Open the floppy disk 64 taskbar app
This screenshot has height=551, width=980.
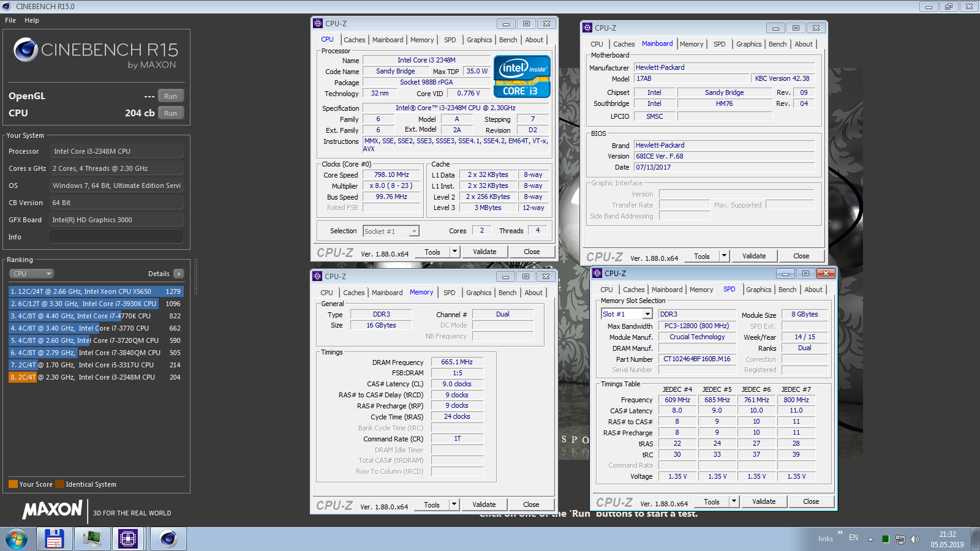click(x=55, y=539)
